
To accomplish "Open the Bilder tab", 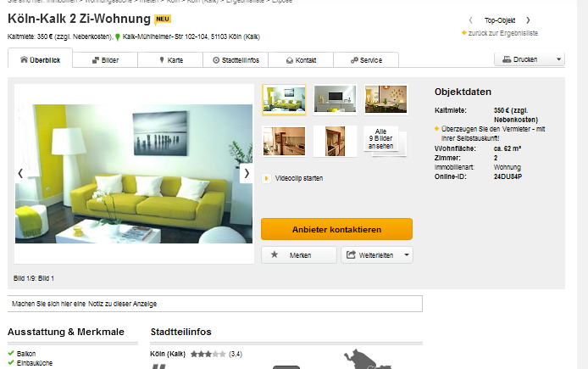I will click(105, 60).
